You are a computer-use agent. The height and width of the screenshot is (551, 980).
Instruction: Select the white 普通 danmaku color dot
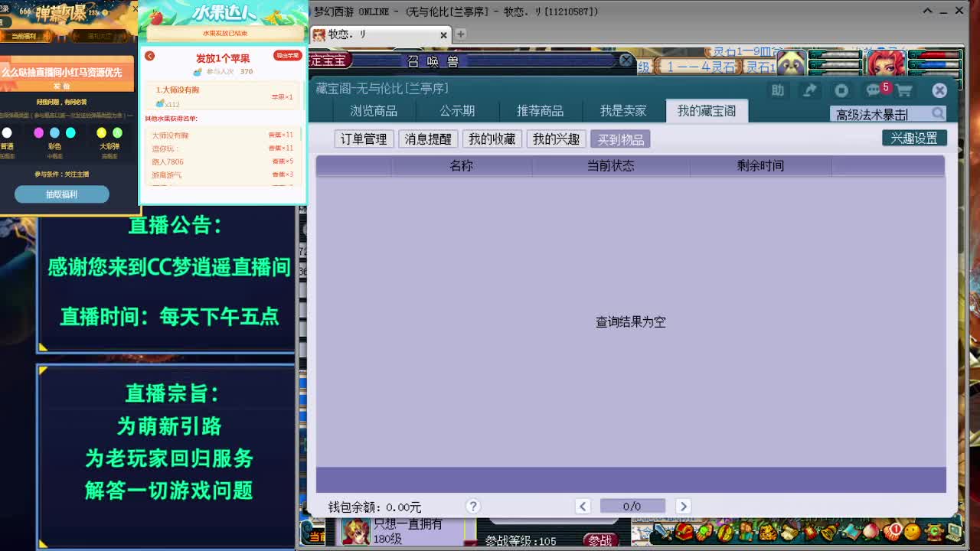(x=7, y=133)
